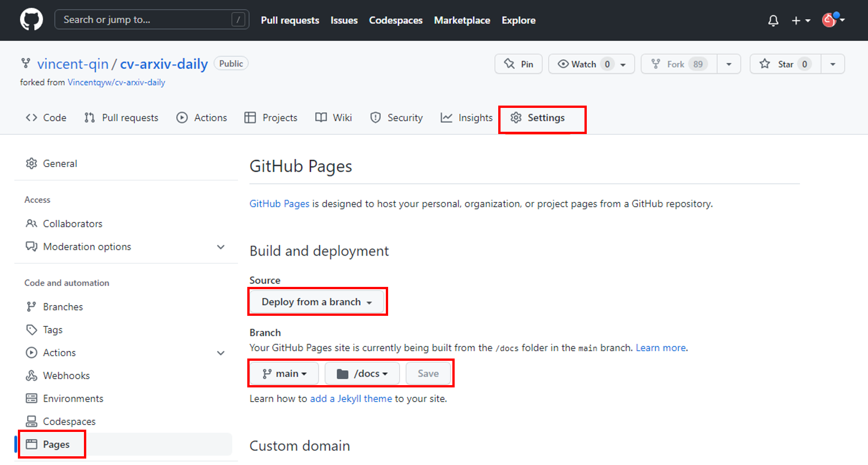Pin this repository

pos(518,64)
